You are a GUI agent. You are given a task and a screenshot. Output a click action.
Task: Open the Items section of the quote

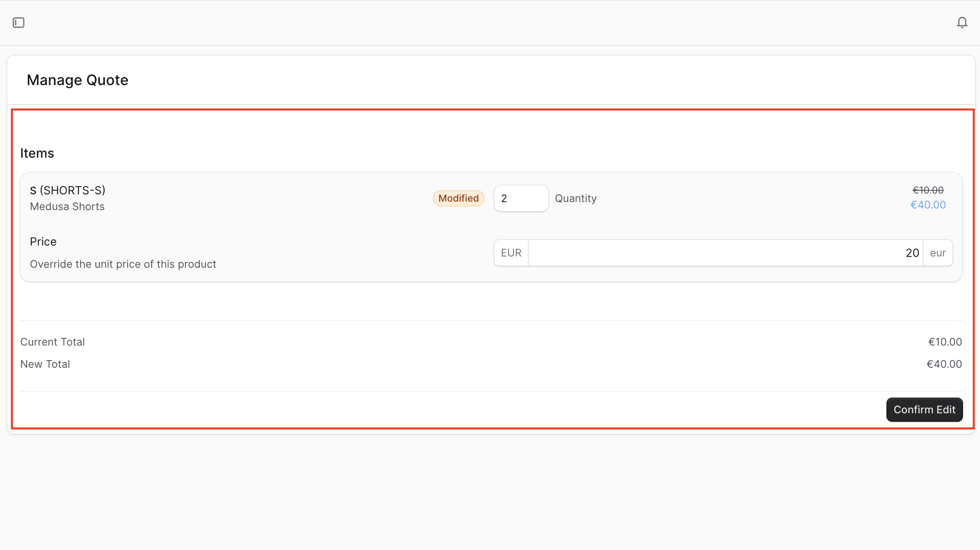pos(37,153)
